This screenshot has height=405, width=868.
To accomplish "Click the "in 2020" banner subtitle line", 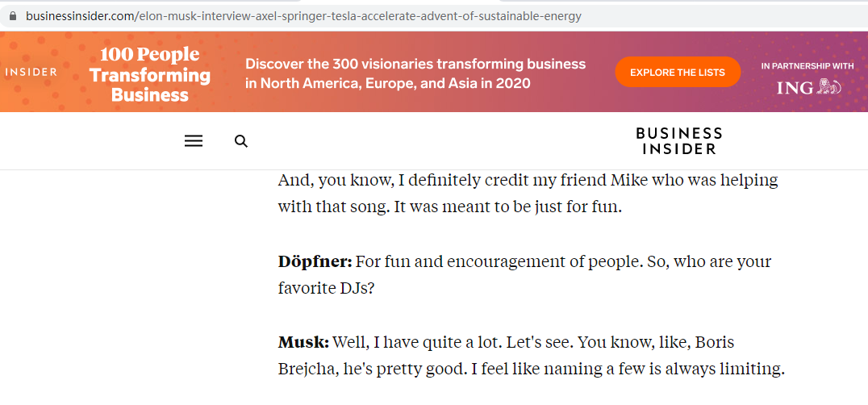I will [388, 84].
